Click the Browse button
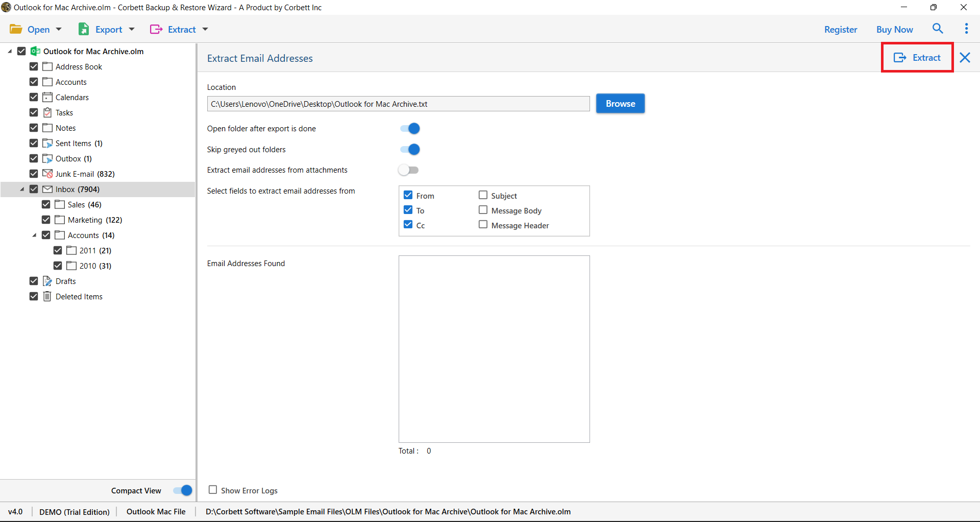Image resolution: width=980 pixels, height=522 pixels. 620,104
